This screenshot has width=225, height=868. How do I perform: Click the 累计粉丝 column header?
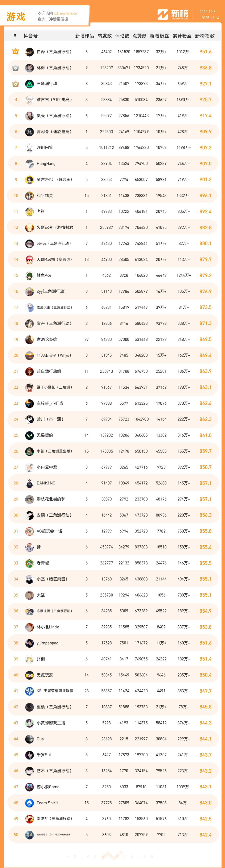[182, 36]
